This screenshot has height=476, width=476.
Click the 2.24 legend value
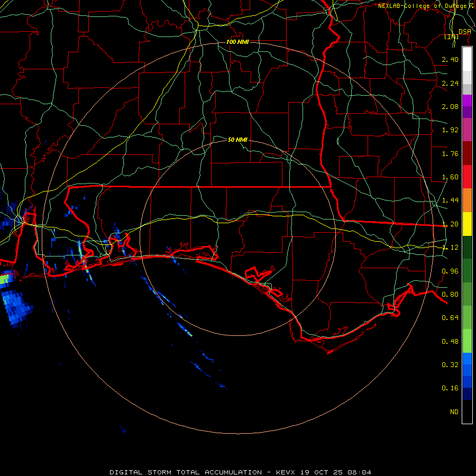(450, 83)
